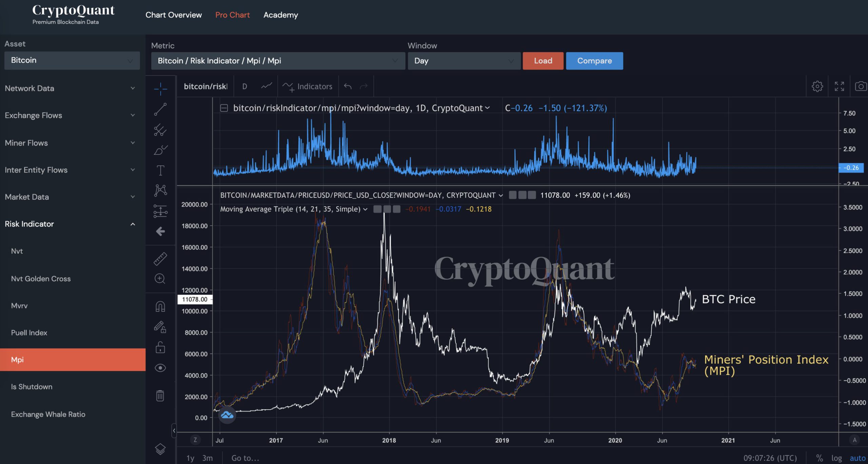This screenshot has height=464, width=868.
Task: Click the Load button
Action: tap(543, 61)
